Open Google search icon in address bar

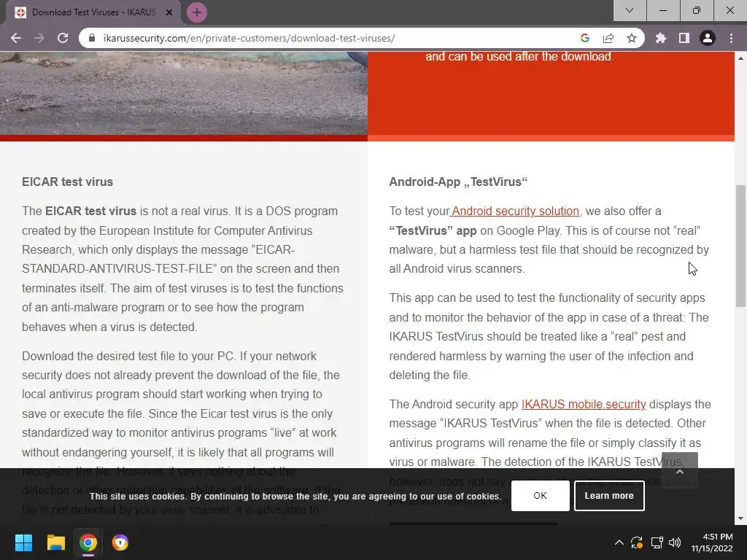pos(585,38)
